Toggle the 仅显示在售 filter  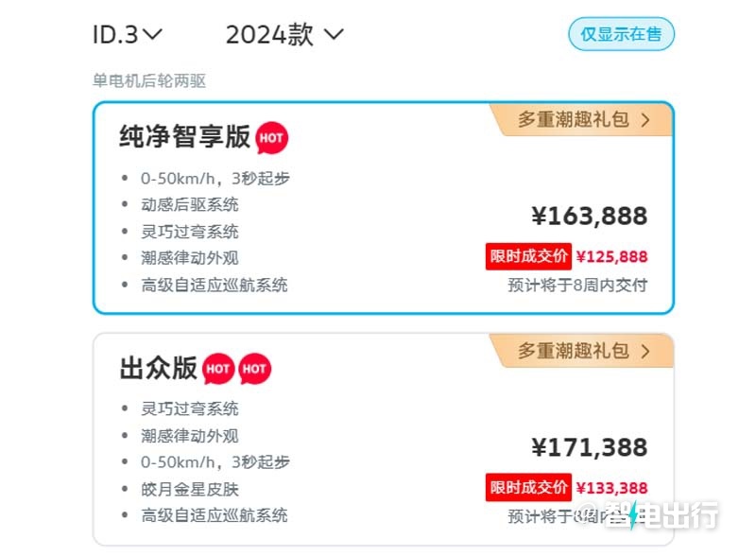click(621, 34)
